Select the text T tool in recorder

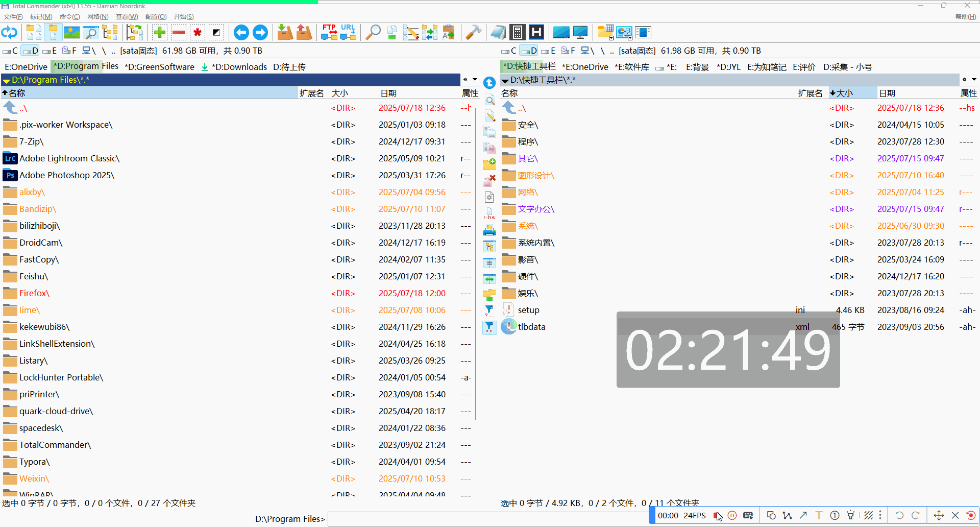[819, 515]
